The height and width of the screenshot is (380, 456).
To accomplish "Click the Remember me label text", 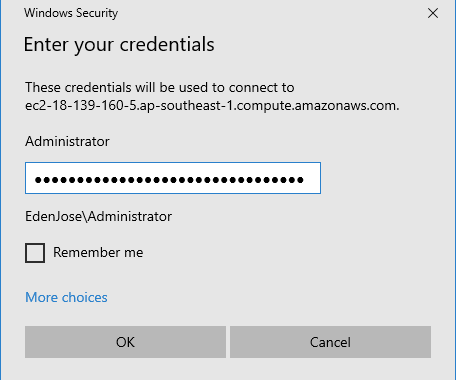I will 98,252.
